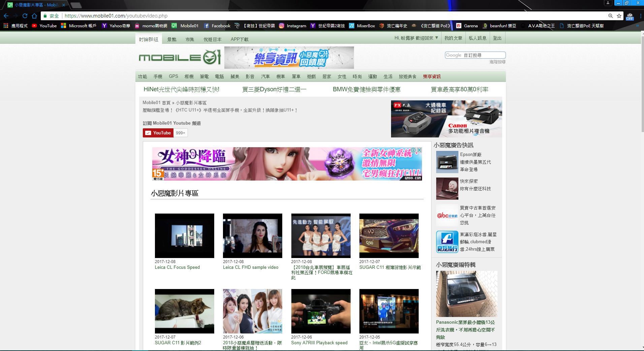
Task: Go to the browser home page icon
Action: pyautogui.click(x=34, y=16)
